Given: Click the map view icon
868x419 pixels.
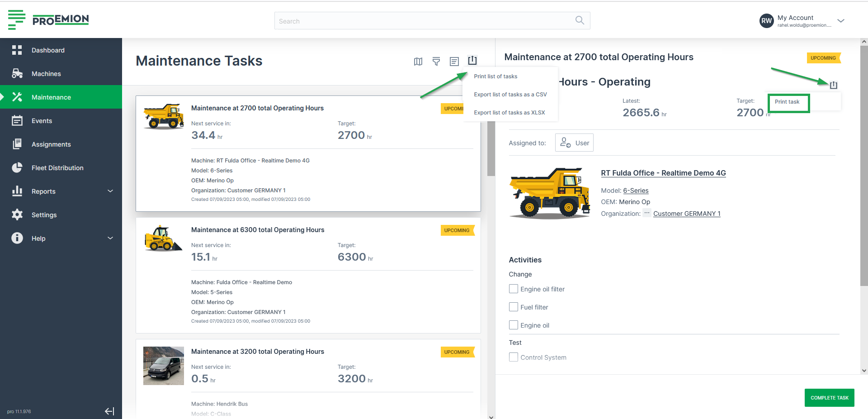Looking at the screenshot, I should pos(418,62).
